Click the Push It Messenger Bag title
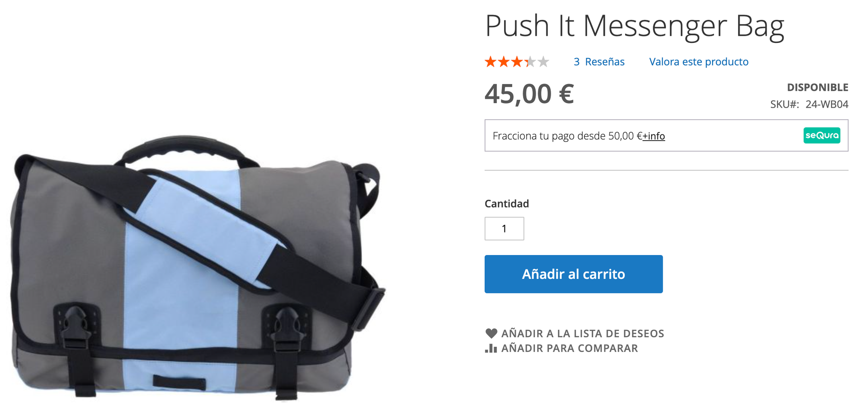The image size is (868, 411). 635,26
